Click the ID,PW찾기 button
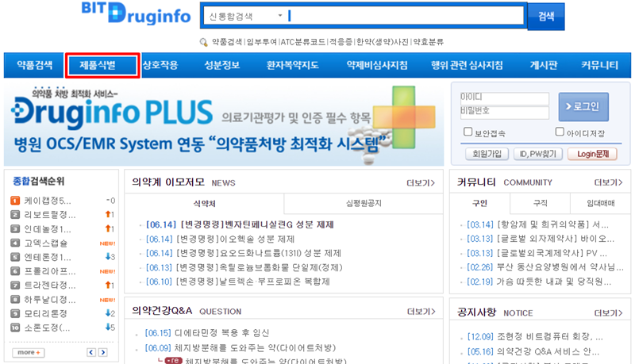 click(538, 154)
